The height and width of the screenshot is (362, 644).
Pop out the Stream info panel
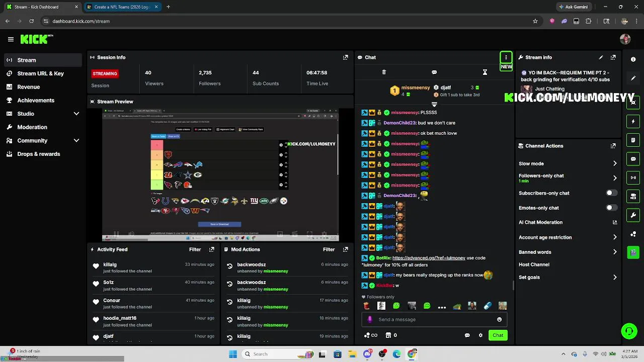pyautogui.click(x=613, y=57)
